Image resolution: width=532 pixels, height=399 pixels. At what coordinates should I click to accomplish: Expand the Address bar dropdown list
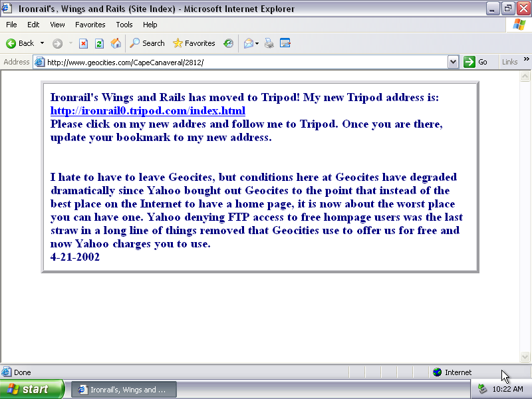tap(453, 63)
